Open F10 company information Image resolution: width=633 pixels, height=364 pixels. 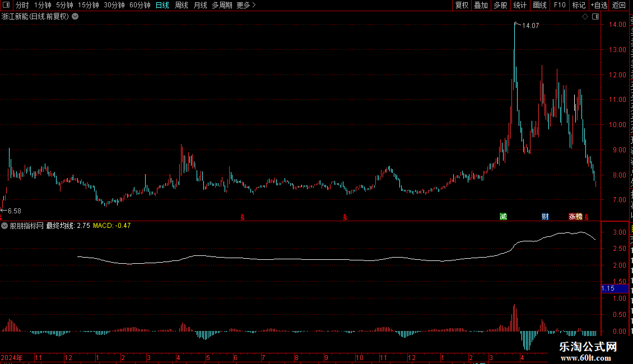[x=560, y=5]
